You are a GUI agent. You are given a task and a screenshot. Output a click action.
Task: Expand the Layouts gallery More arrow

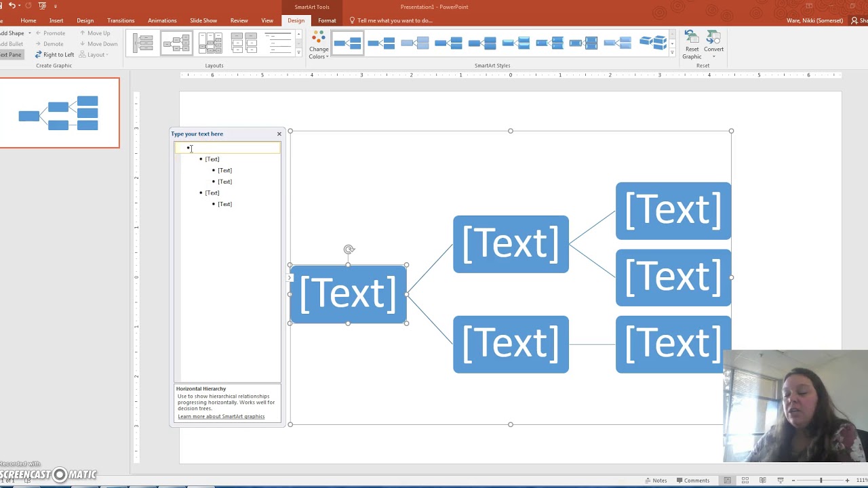pos(298,53)
